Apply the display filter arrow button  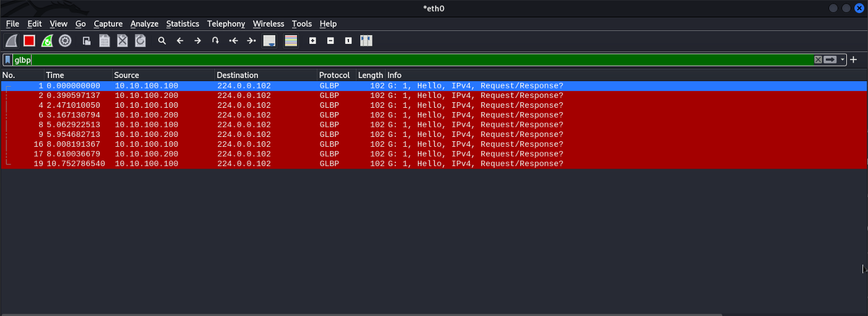tap(831, 60)
